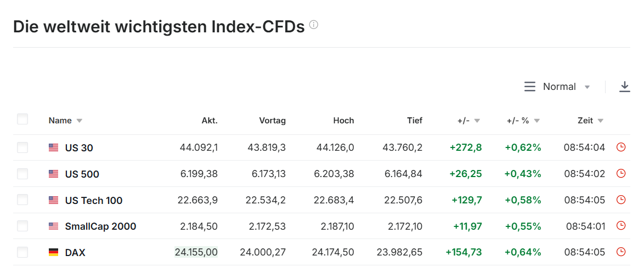
Task: Select the DAX row checkbox
Action: (x=22, y=252)
